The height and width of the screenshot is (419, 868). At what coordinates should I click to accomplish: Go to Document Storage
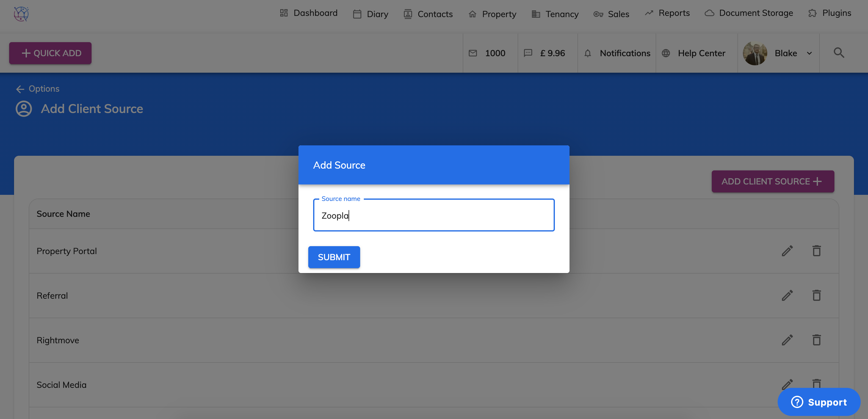(x=748, y=13)
